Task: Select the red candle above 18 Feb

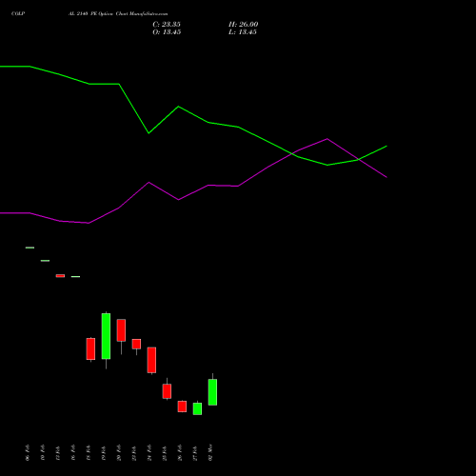Action: tap(90, 348)
